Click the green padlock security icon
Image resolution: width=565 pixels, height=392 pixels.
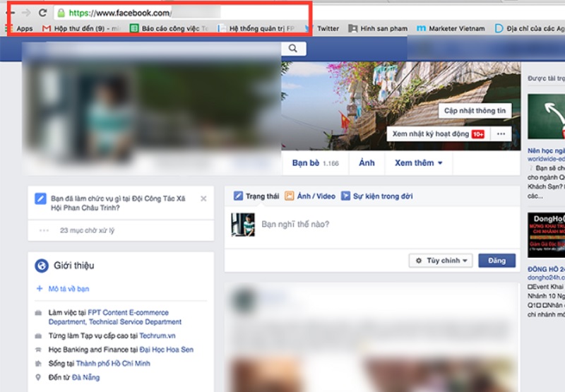pyautogui.click(x=61, y=13)
